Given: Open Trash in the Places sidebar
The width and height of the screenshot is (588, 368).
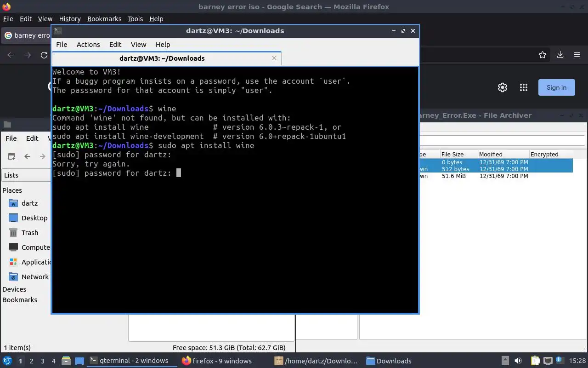Looking at the screenshot, I should (30, 232).
